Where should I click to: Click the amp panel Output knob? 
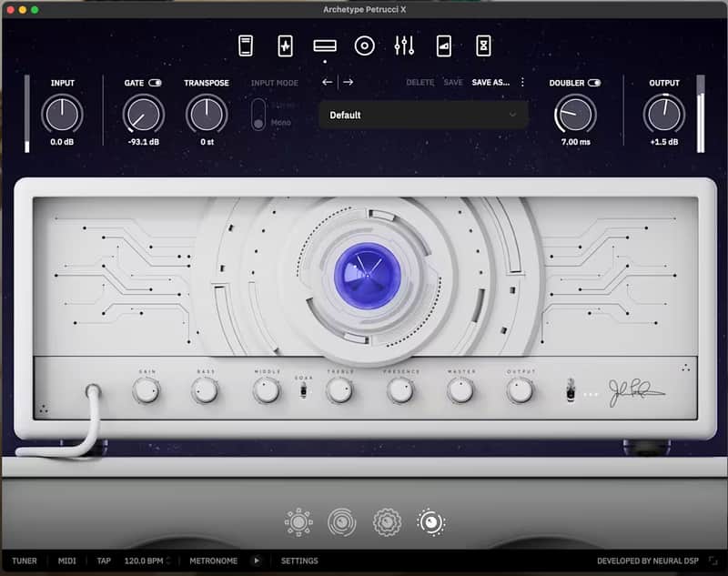(520, 390)
